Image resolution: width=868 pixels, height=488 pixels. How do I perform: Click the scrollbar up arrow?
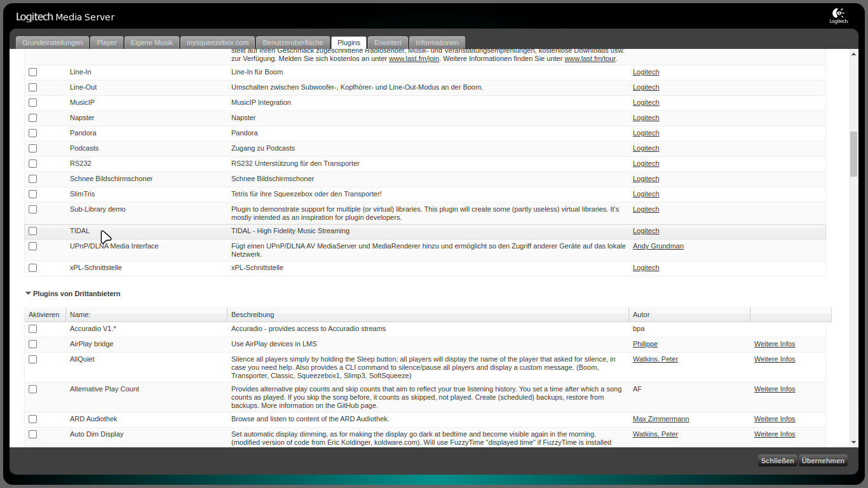pyautogui.click(x=853, y=54)
